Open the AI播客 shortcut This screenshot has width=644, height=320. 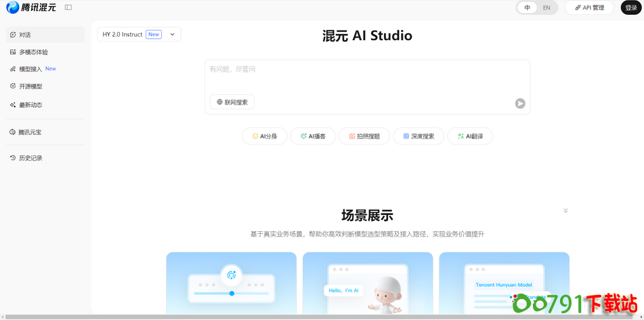(x=313, y=136)
